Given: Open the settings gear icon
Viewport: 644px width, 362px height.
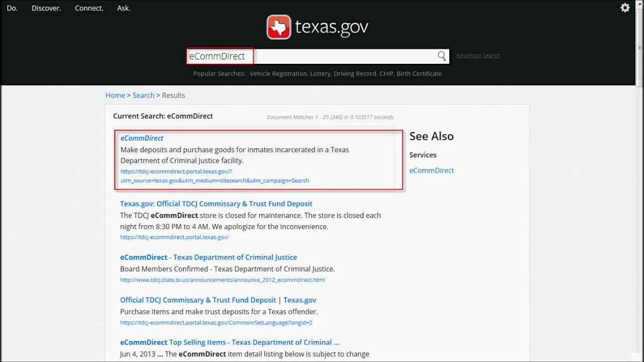Looking at the screenshot, I should (625, 8).
